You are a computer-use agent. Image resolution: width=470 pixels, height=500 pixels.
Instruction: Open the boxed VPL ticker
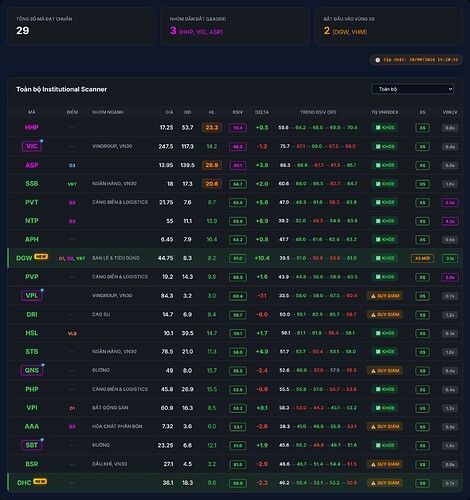coord(32,296)
